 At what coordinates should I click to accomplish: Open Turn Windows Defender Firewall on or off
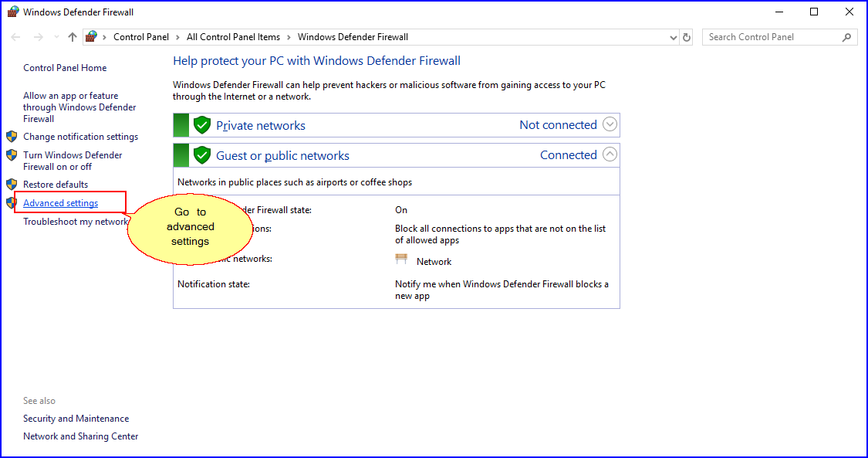click(73, 161)
